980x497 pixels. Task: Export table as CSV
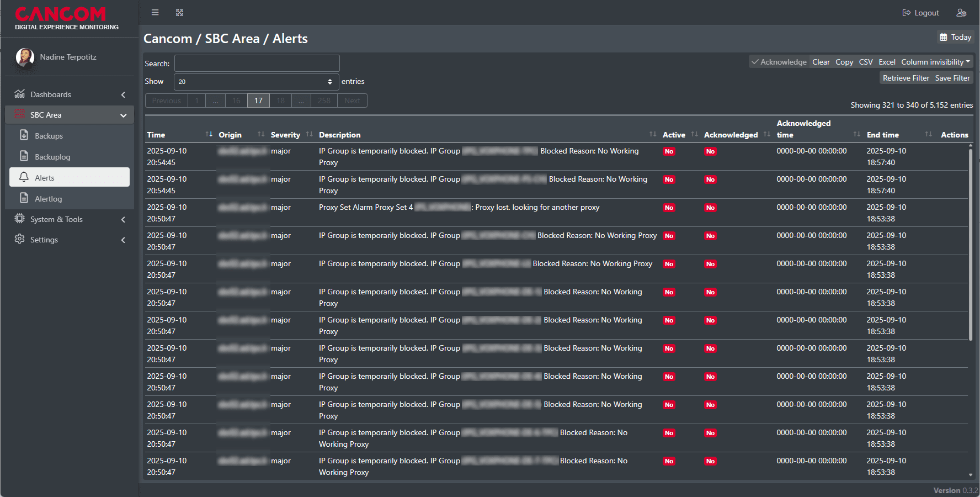pyautogui.click(x=866, y=62)
